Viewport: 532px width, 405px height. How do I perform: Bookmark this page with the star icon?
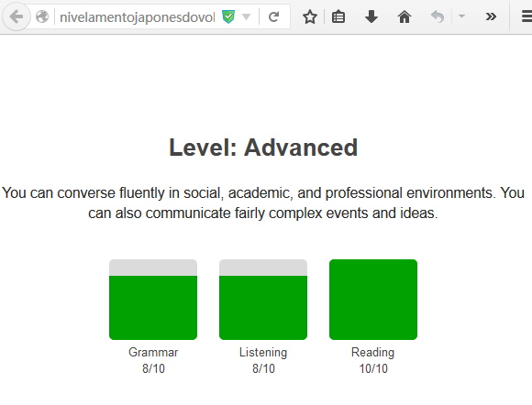pyautogui.click(x=310, y=16)
